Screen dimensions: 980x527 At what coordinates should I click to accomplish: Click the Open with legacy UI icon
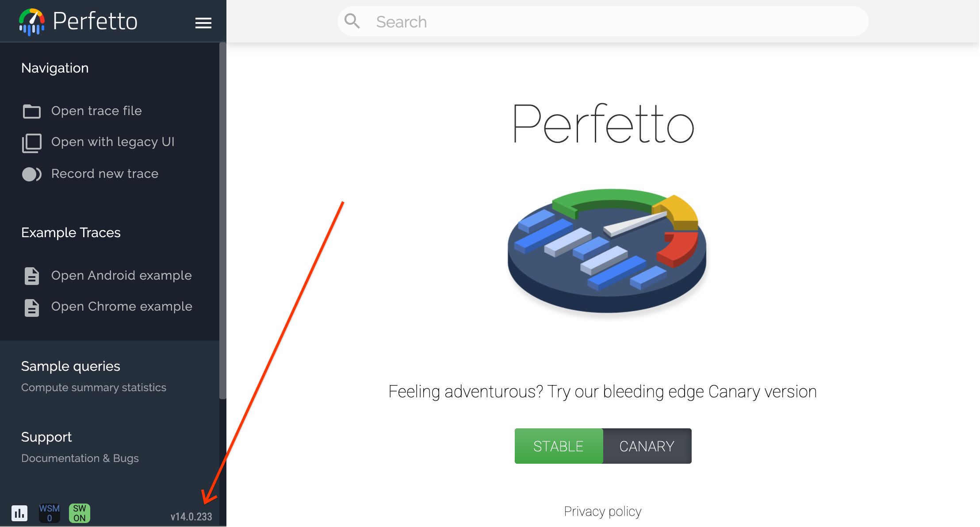(31, 142)
